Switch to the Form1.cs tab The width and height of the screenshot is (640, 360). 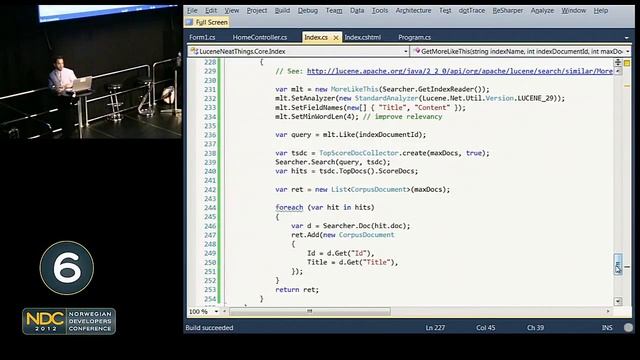click(202, 37)
